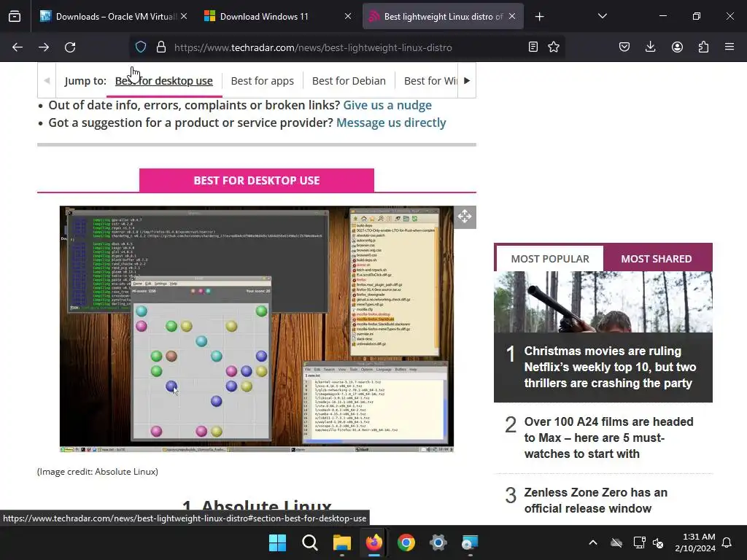The image size is (747, 560).
Task: Jump to Best for apps section
Action: coord(263,81)
